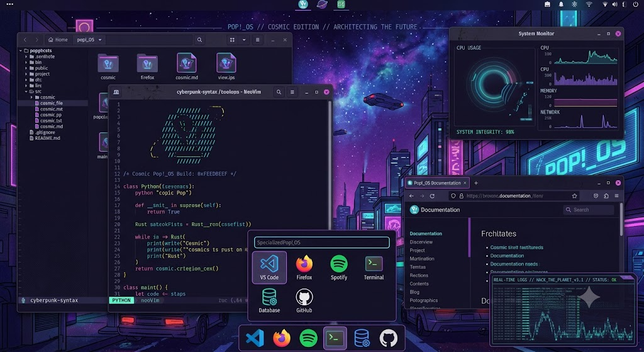Start Terminal from the launcher grid
The height and width of the screenshot is (352, 644).
(374, 268)
